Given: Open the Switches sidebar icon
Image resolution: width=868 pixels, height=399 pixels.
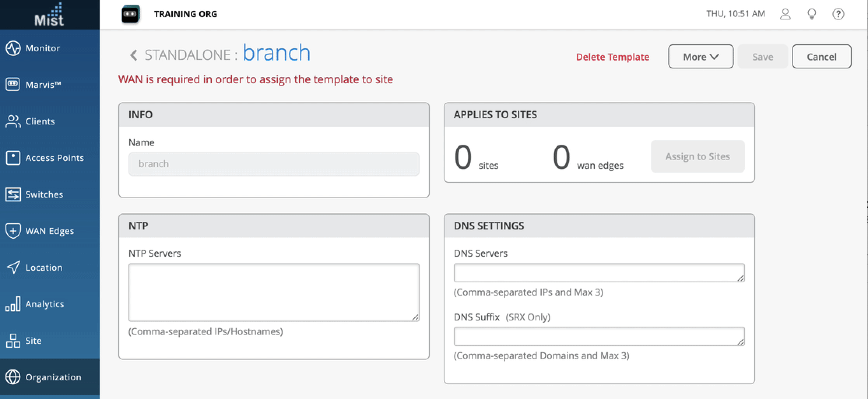Looking at the screenshot, I should pyautogui.click(x=13, y=194).
